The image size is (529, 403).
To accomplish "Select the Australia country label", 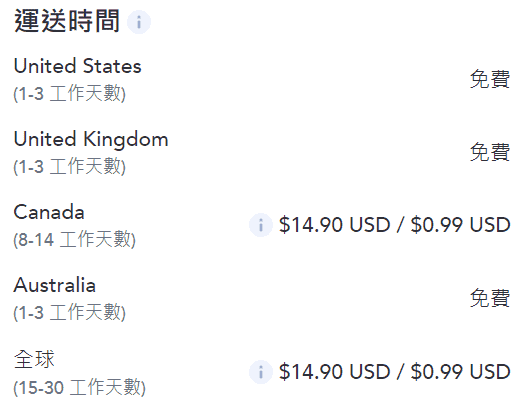I will [55, 285].
